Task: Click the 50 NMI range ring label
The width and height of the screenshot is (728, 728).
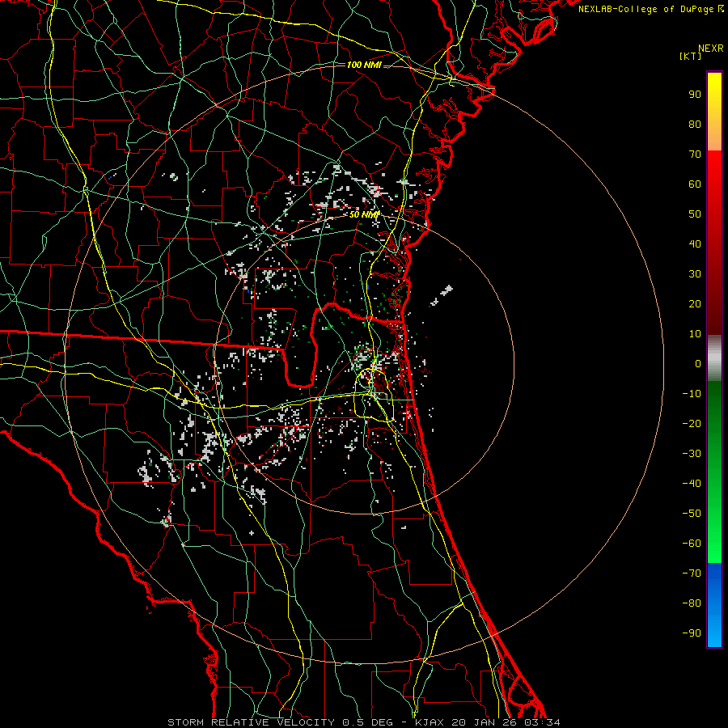Action: coord(364,214)
